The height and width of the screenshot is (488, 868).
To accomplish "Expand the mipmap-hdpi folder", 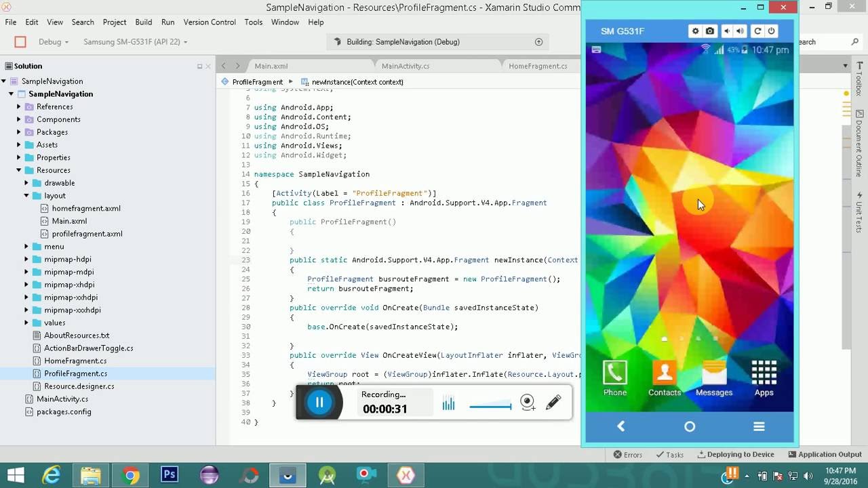I will point(26,260).
